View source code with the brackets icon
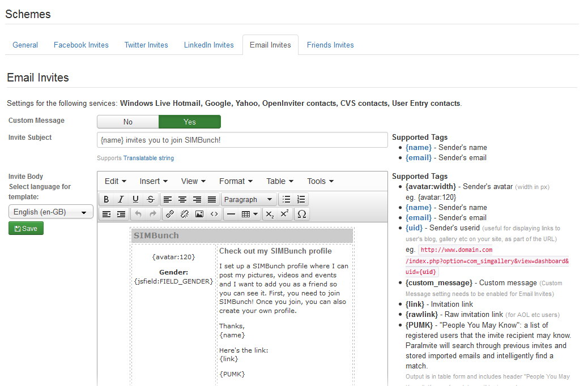This screenshot has width=588, height=386. coord(214,214)
